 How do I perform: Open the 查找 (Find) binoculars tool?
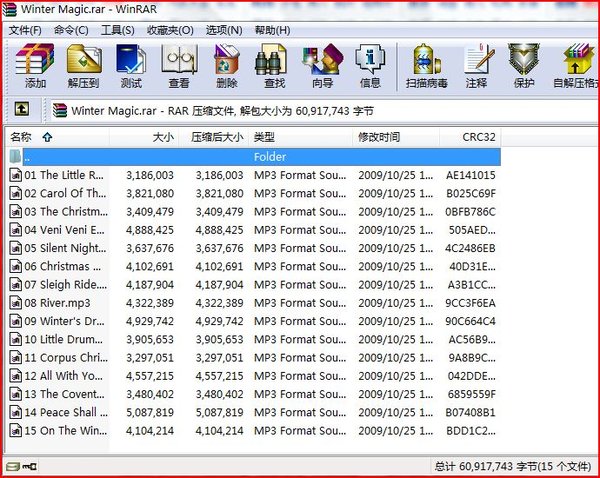click(274, 66)
